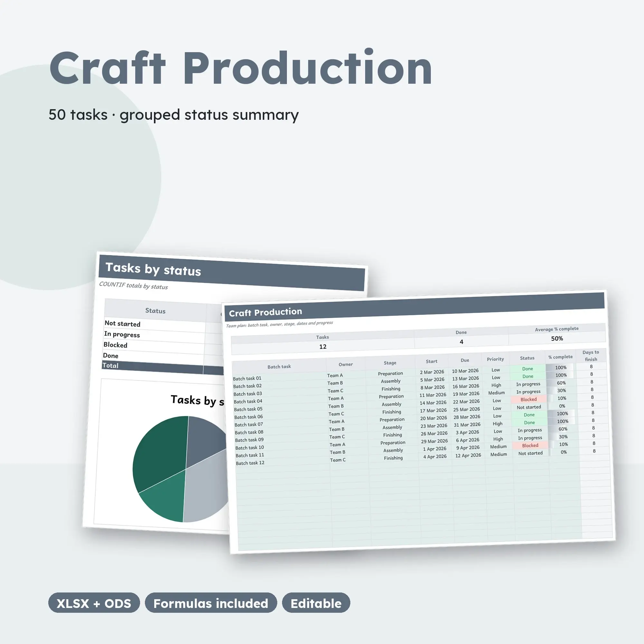The width and height of the screenshot is (644, 644).
Task: Select the 'Team plan: batch task, owner' subtitle
Action: (279, 324)
